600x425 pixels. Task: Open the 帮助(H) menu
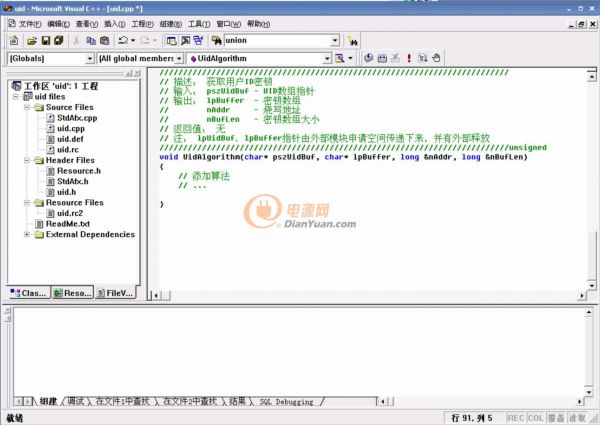coord(258,24)
